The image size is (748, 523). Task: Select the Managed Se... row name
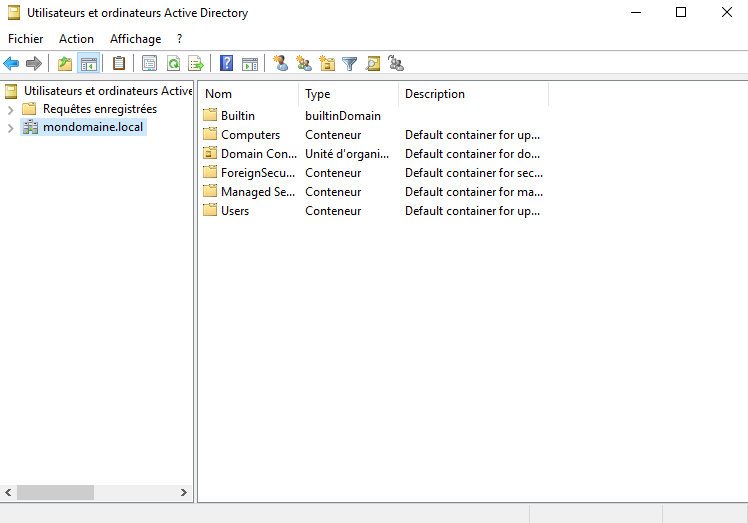258,192
